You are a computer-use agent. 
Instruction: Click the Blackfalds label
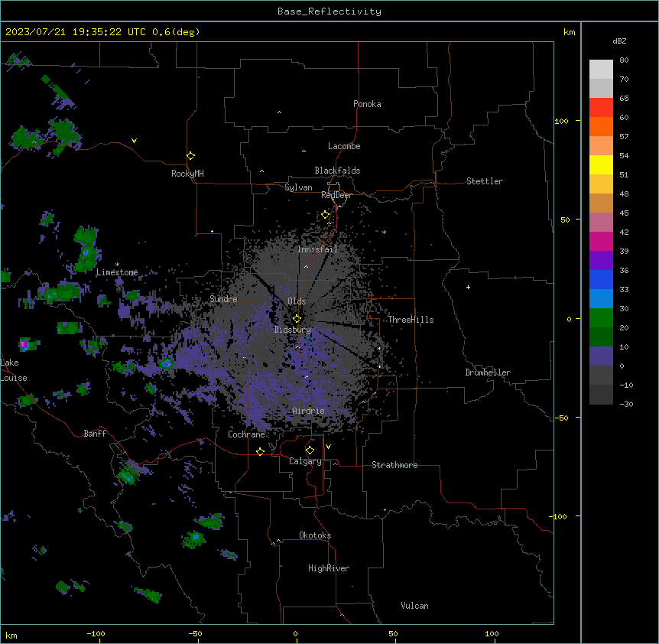tap(337, 171)
